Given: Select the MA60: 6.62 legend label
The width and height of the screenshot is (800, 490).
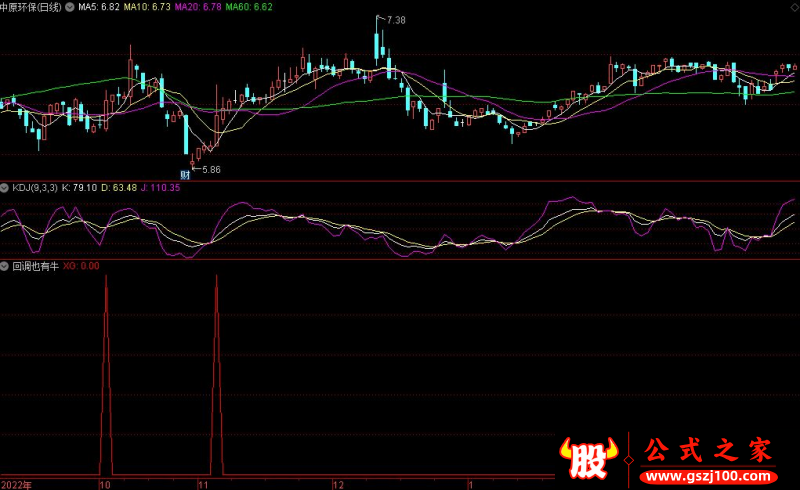Looking at the screenshot, I should (248, 7).
